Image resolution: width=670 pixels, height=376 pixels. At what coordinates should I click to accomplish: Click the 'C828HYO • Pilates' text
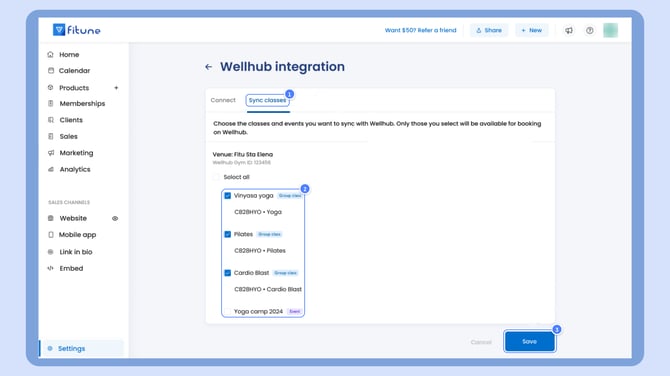pos(260,250)
